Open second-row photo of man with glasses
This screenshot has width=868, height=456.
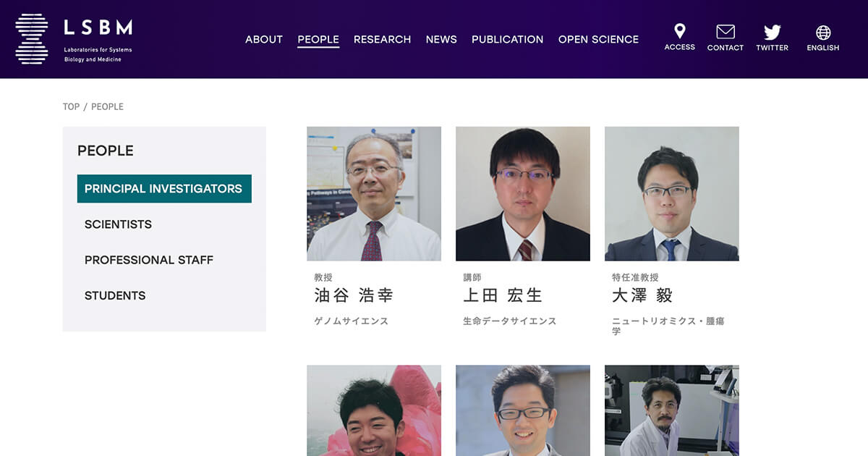click(523, 410)
